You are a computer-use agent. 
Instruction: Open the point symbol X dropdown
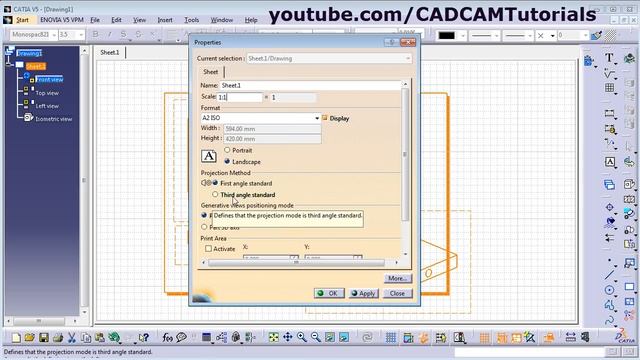point(552,36)
